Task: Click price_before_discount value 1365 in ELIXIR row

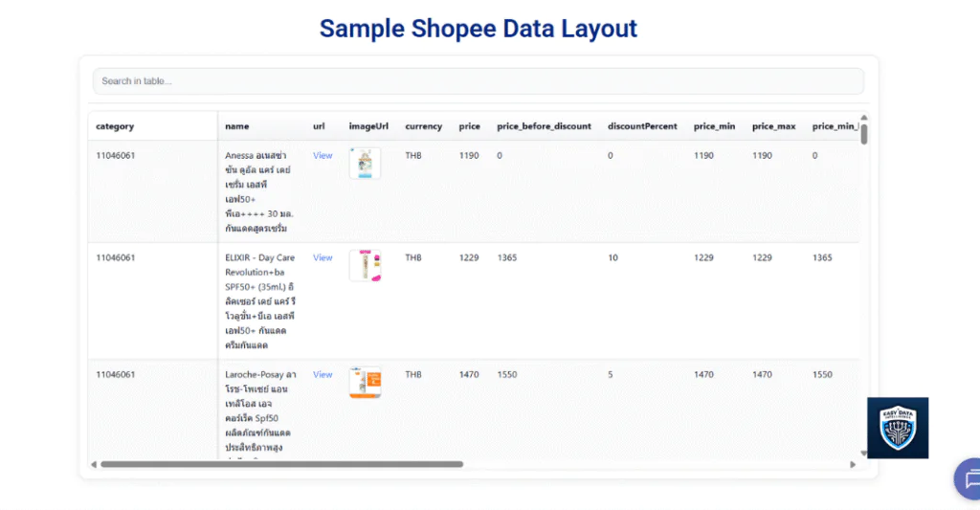Action: pos(507,257)
